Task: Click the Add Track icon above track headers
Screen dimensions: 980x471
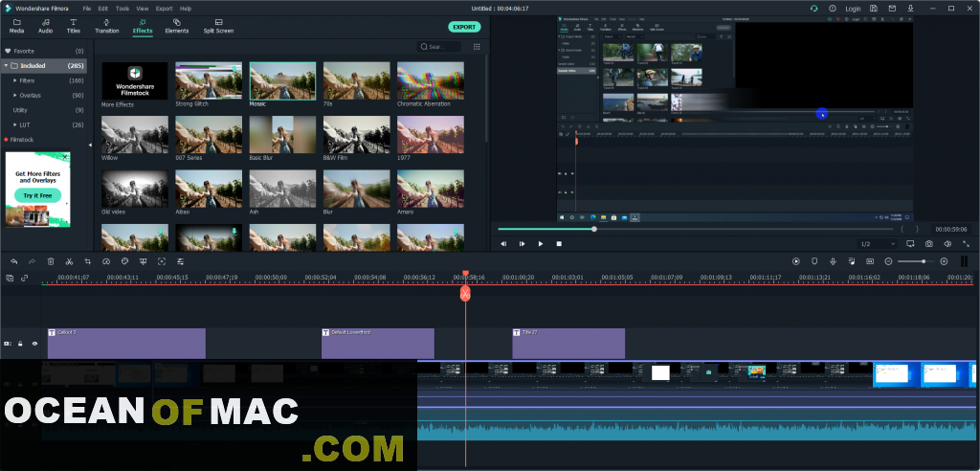Action: (10, 278)
